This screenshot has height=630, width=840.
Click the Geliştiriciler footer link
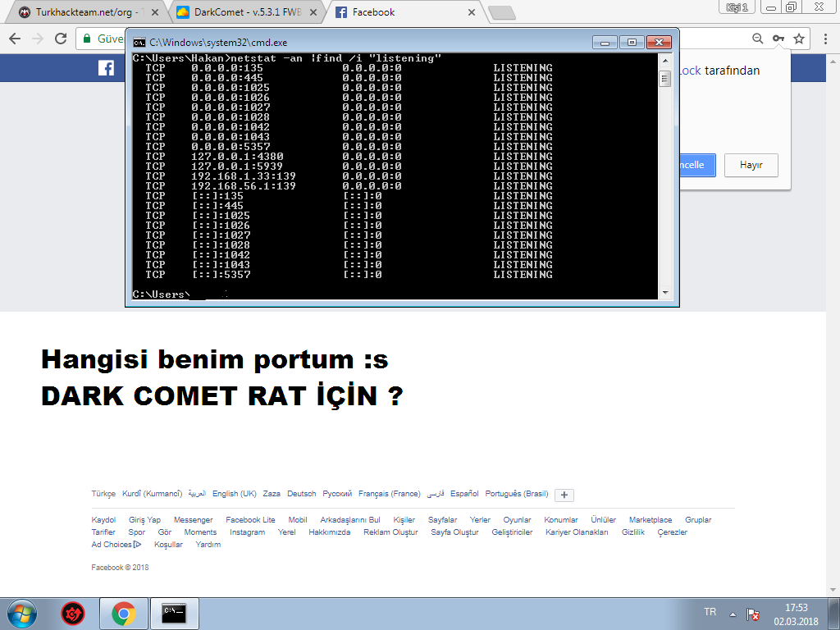tap(512, 532)
